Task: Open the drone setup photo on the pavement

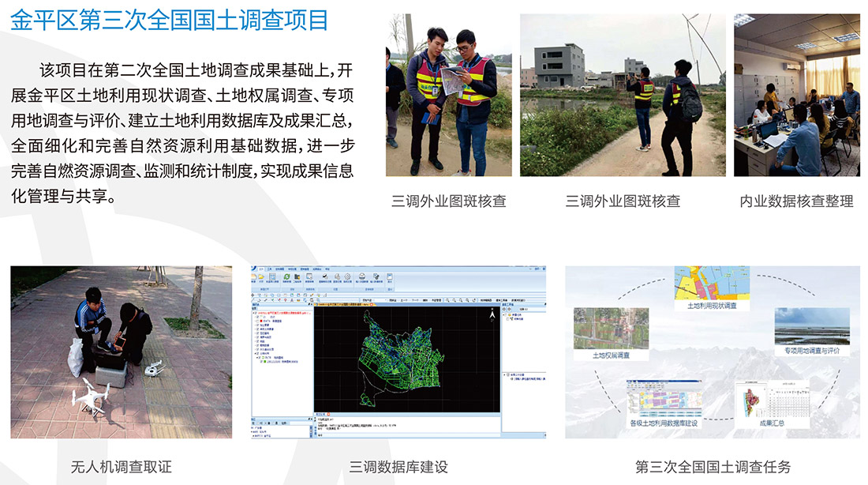Action: [x=122, y=352]
